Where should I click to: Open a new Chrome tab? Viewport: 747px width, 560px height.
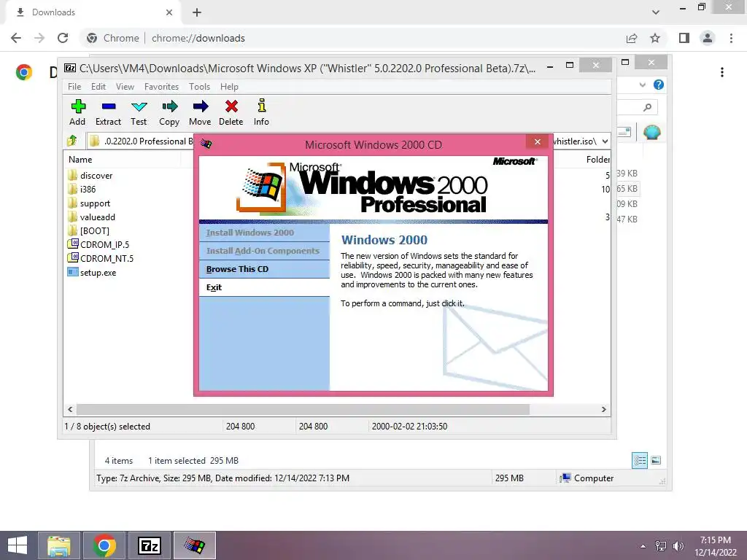pyautogui.click(x=197, y=12)
